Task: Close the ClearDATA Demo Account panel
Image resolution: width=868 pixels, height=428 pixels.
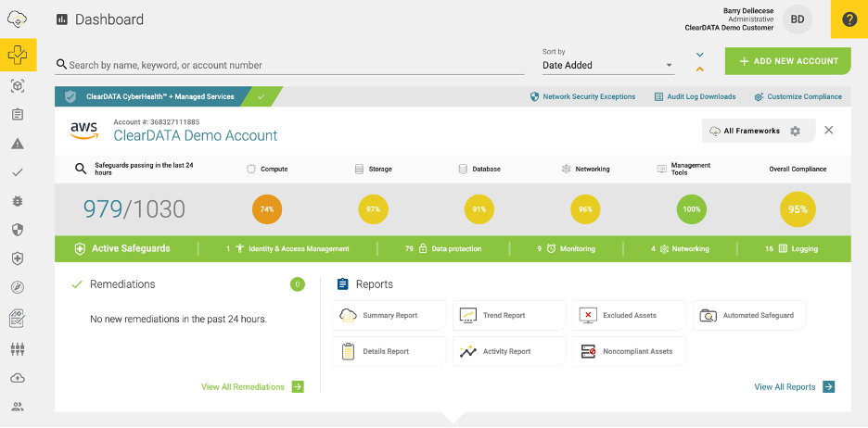Action: [829, 131]
